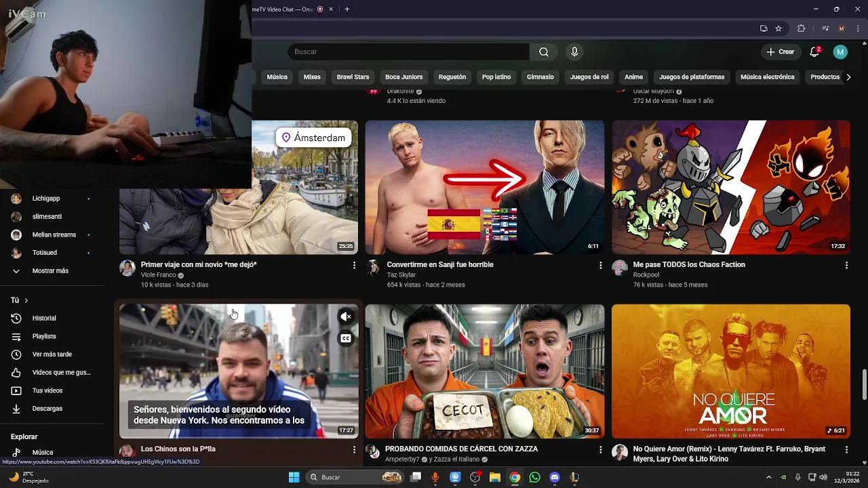
Task: Click the YouTube page vertical scrollbar thumb
Action: 864,385
